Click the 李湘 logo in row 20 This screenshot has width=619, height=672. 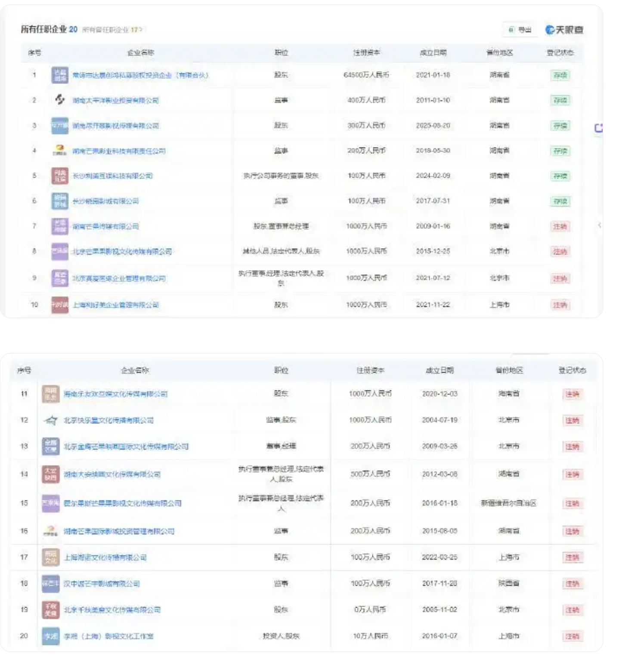[x=51, y=636]
